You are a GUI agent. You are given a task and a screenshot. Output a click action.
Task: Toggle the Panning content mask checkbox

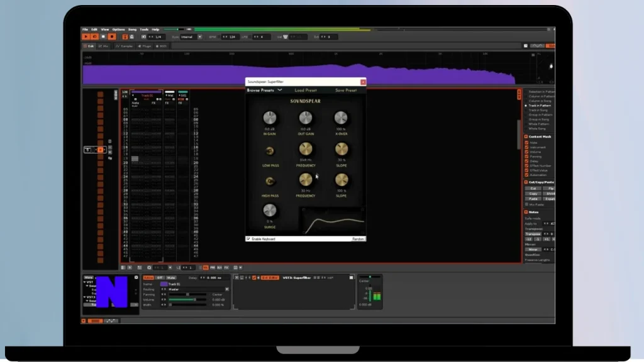(x=526, y=156)
